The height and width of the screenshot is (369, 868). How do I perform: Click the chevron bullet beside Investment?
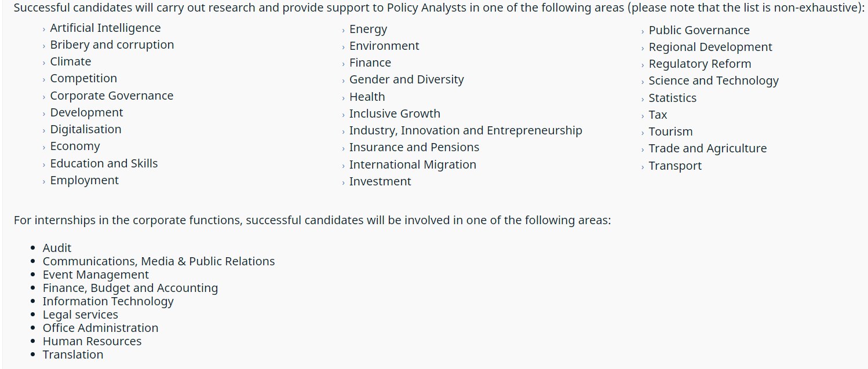point(343,183)
